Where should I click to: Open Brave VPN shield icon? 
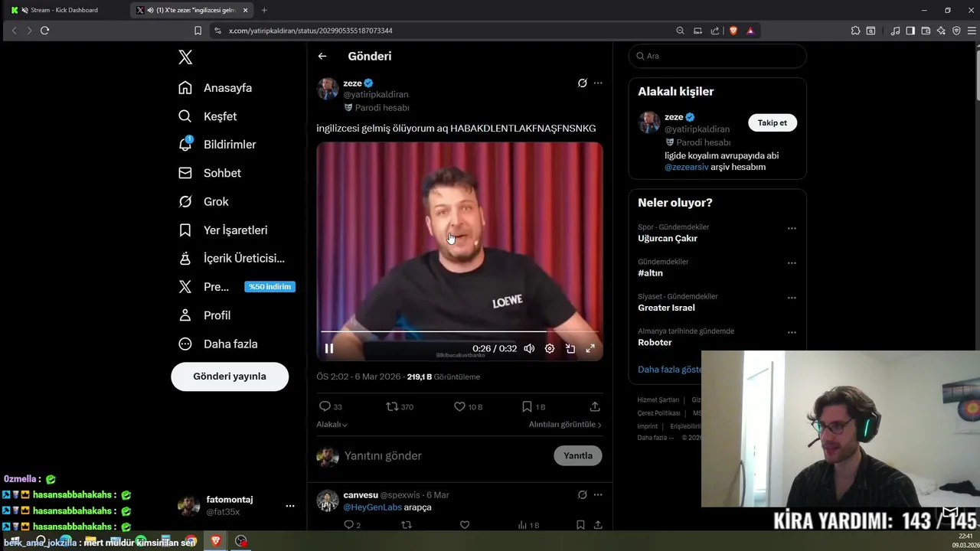[x=956, y=31]
